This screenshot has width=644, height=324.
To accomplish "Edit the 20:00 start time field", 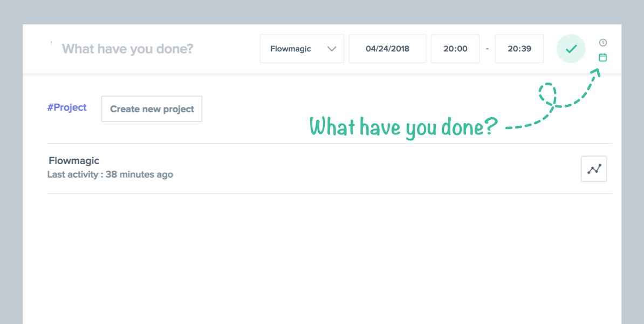I will click(455, 49).
